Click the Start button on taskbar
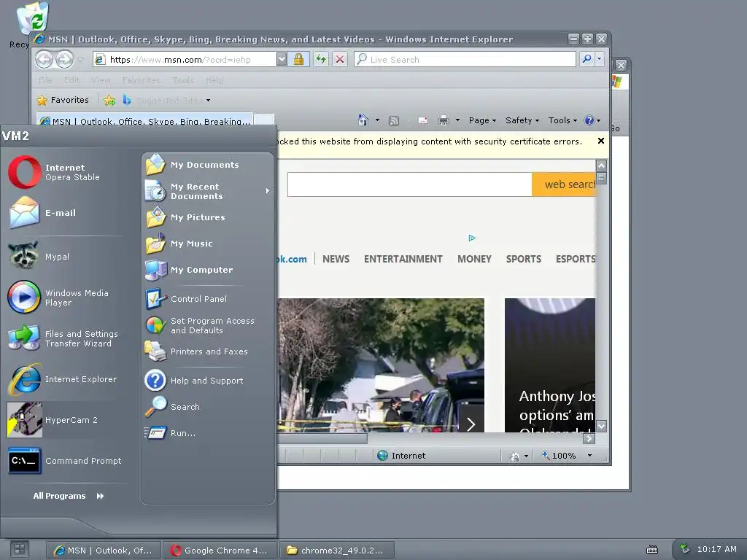This screenshot has width=747, height=560. (19, 549)
